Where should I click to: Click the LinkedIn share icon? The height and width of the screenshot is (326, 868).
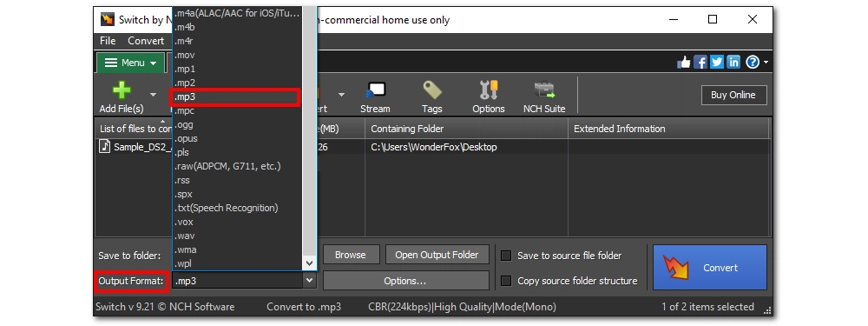733,62
